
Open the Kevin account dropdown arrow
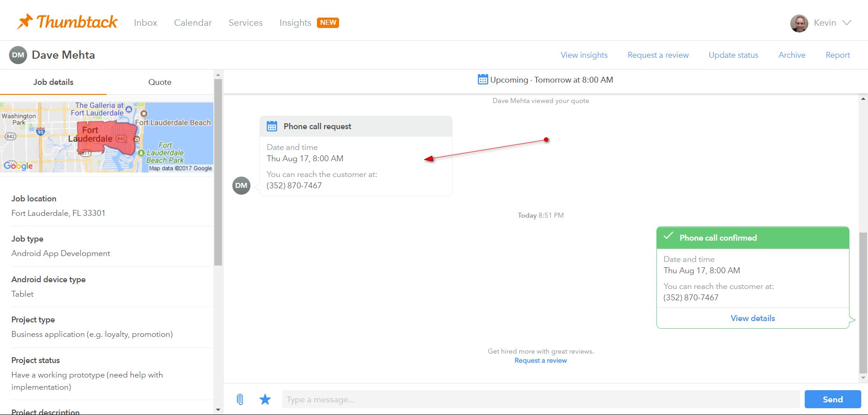point(847,23)
